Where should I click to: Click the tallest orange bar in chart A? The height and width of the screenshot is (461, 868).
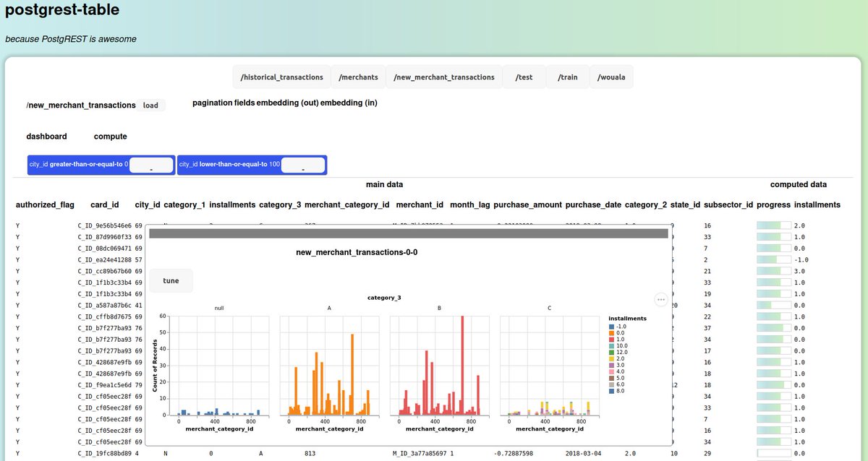click(352, 374)
